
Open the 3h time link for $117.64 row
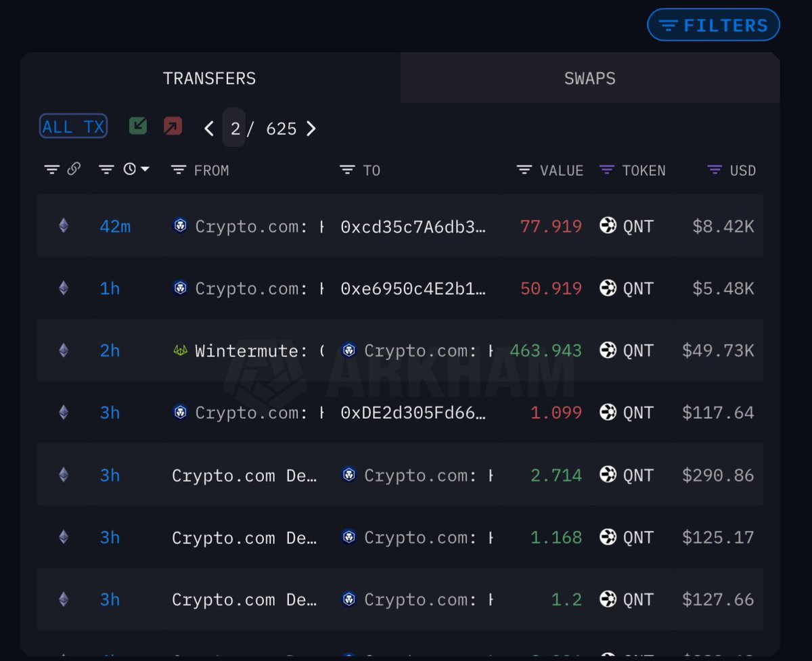(x=110, y=413)
